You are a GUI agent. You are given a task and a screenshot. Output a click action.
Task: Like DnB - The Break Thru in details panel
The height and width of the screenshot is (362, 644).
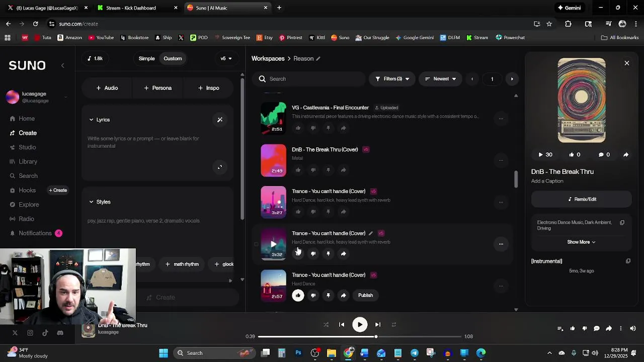tap(575, 155)
